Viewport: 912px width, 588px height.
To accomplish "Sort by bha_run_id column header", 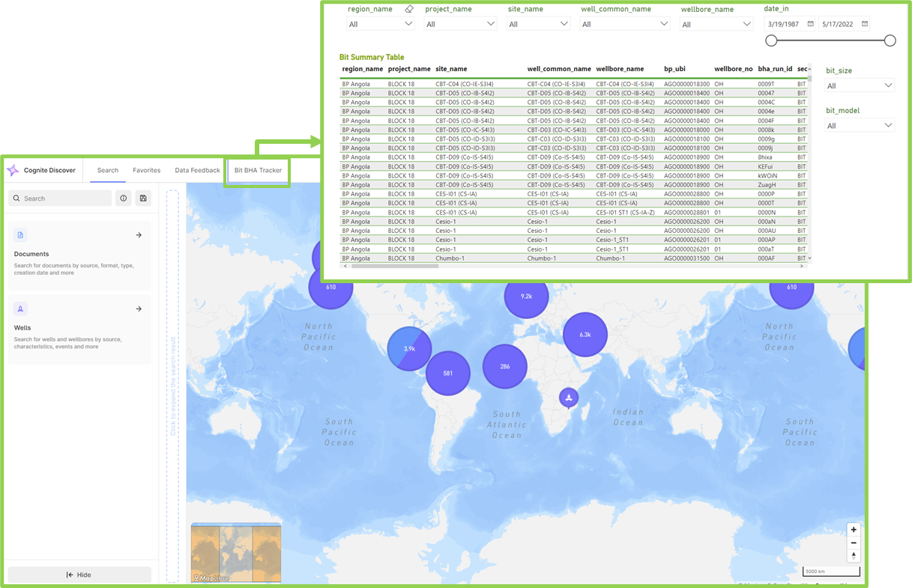I will (775, 69).
